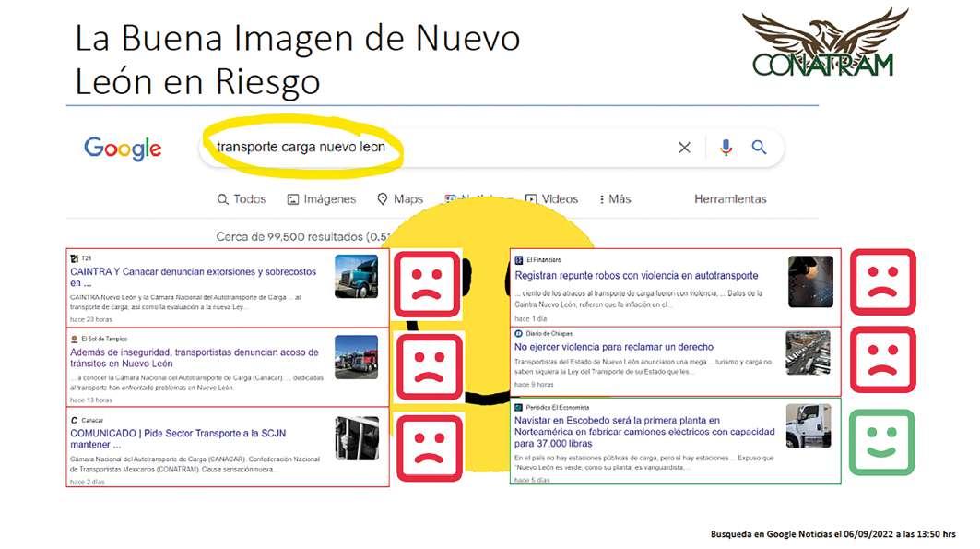Click green happy face beside Navistar article
Image resolution: width=980 pixels, height=549 pixels.
point(882,442)
